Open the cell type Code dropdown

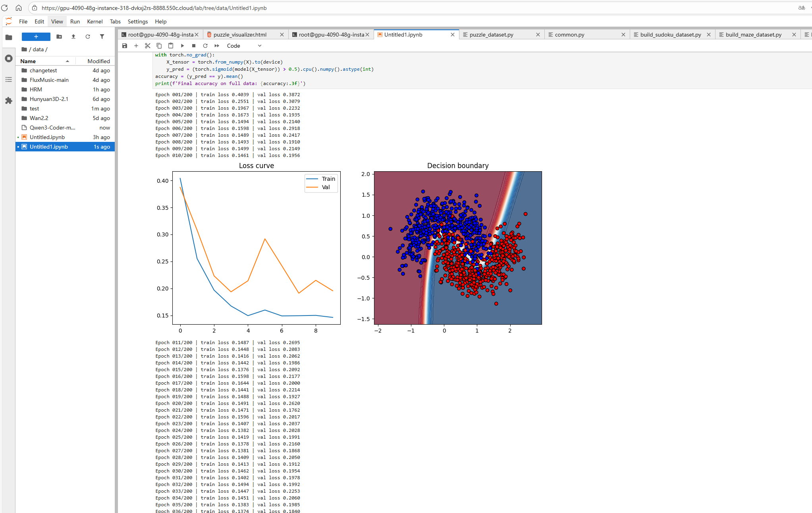[x=244, y=46]
